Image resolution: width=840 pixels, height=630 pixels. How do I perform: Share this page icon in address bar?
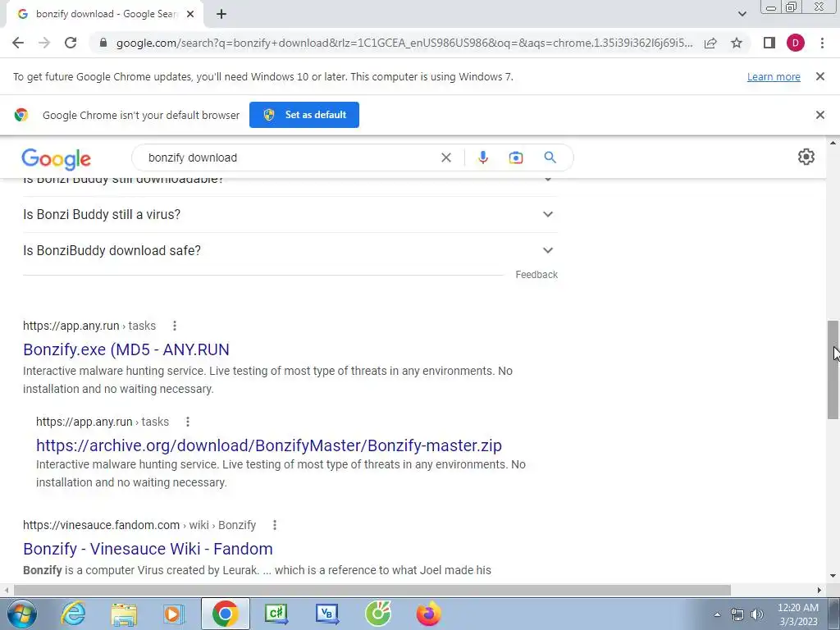pyautogui.click(x=710, y=43)
